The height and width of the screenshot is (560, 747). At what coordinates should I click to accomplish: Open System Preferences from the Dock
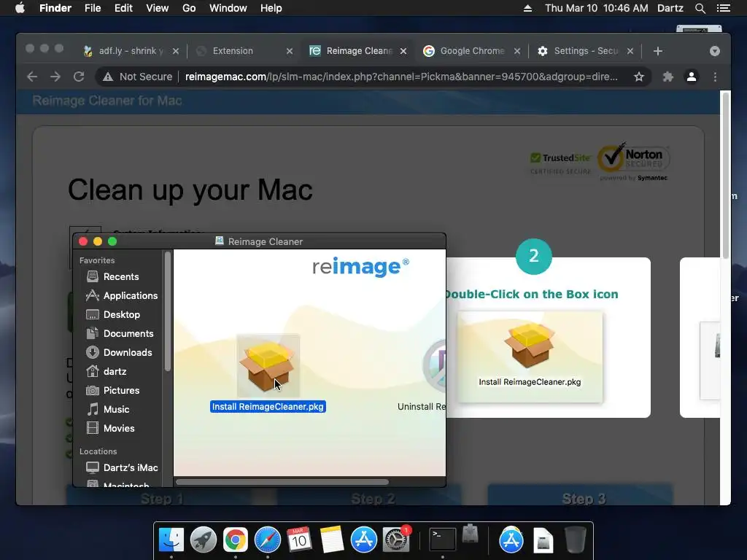point(396,540)
